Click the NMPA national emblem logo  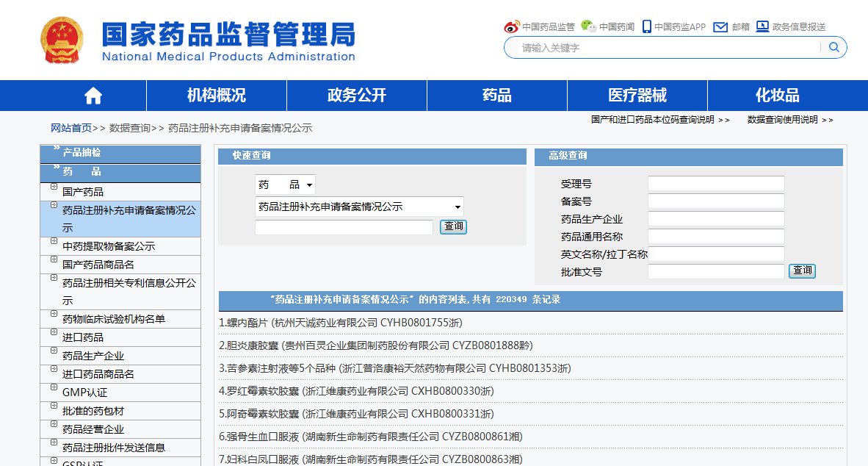[x=62, y=39]
